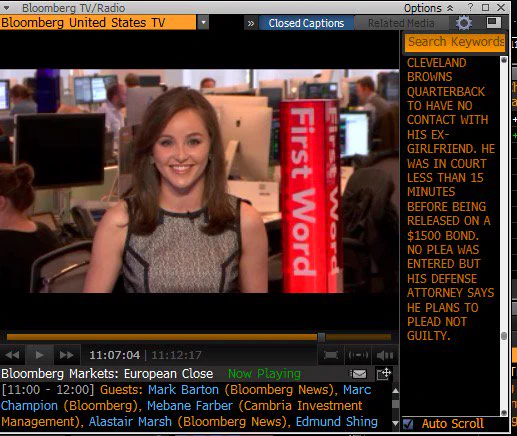Play the video

[x=39, y=355]
